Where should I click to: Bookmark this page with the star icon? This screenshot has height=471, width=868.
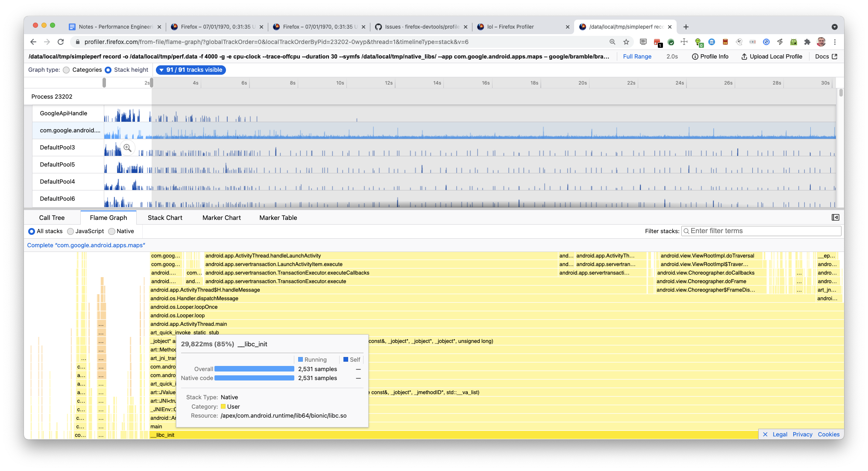pyautogui.click(x=626, y=42)
